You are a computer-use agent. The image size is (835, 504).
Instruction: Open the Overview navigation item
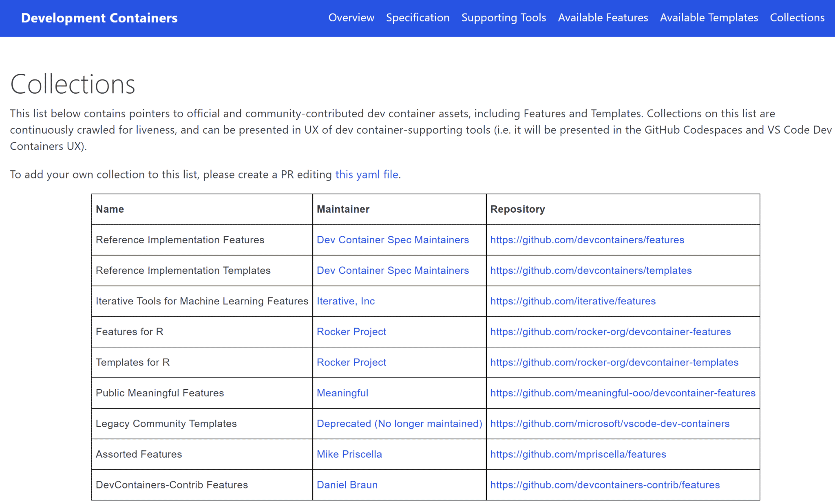pos(351,18)
